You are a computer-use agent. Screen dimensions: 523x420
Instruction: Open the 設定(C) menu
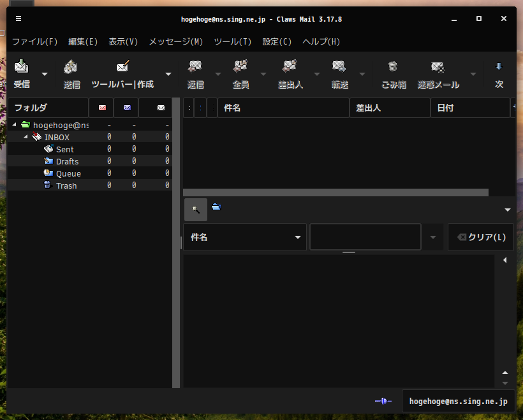[277, 41]
